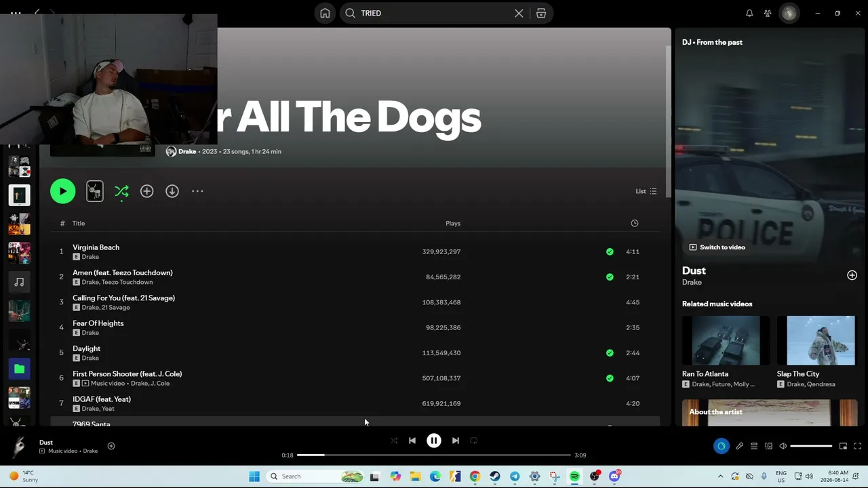Toggle repeat in the player bar
Viewport: 868px width, 488px height.
point(474,441)
